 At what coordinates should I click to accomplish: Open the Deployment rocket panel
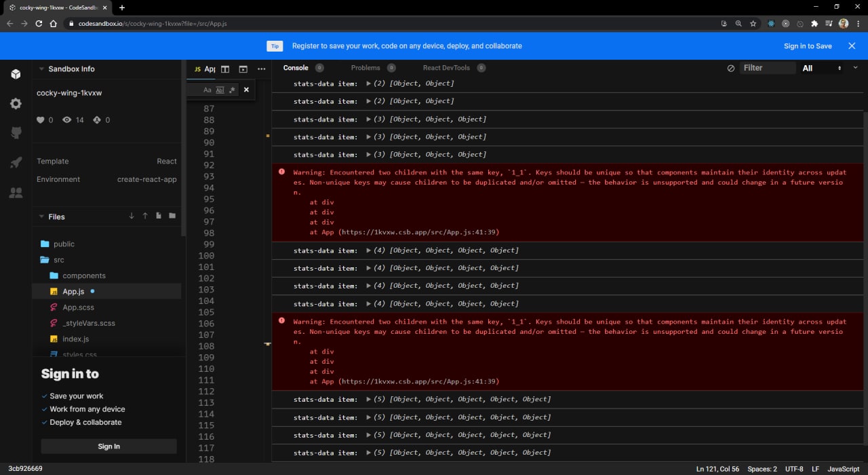click(x=16, y=163)
